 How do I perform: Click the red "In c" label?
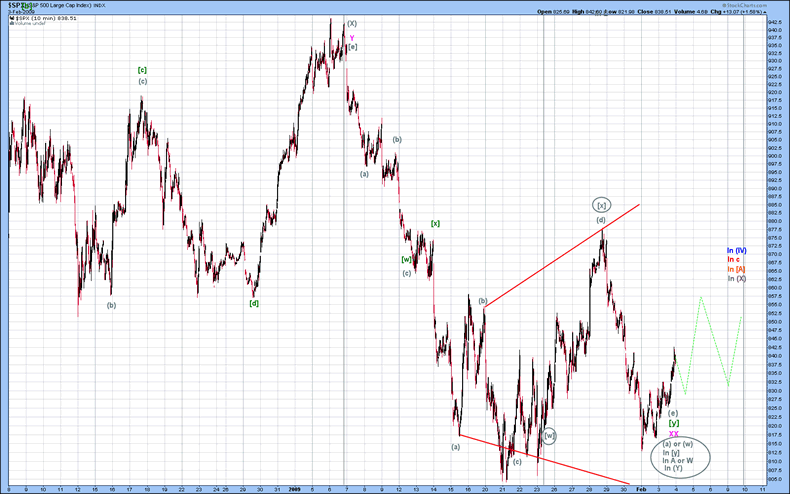click(734, 259)
